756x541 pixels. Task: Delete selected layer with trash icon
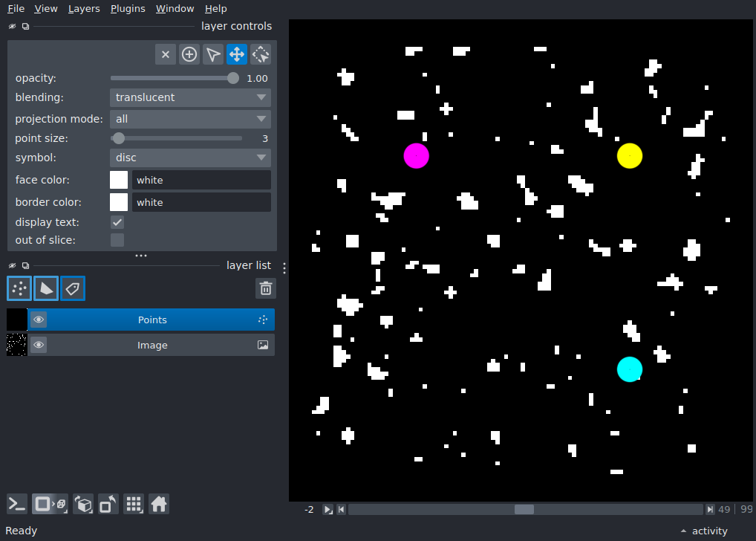coord(266,288)
